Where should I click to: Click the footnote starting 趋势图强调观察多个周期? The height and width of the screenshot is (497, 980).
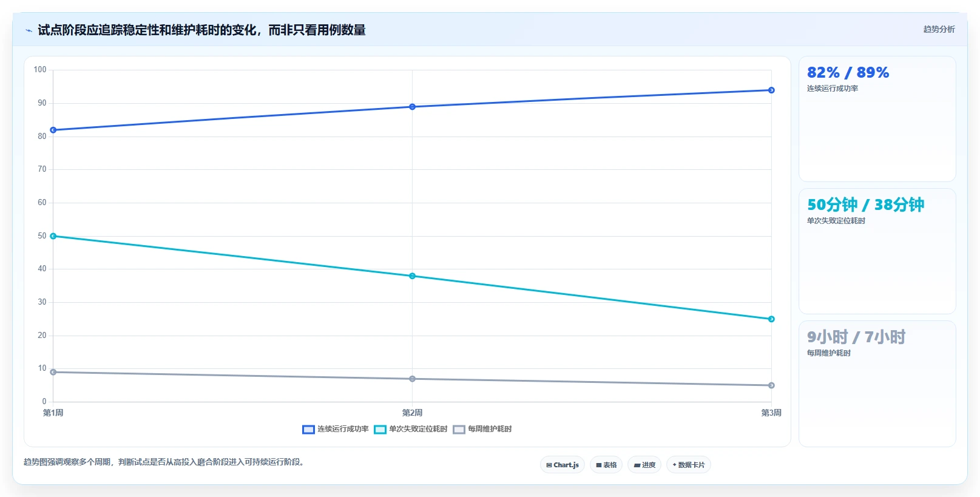tap(165, 462)
